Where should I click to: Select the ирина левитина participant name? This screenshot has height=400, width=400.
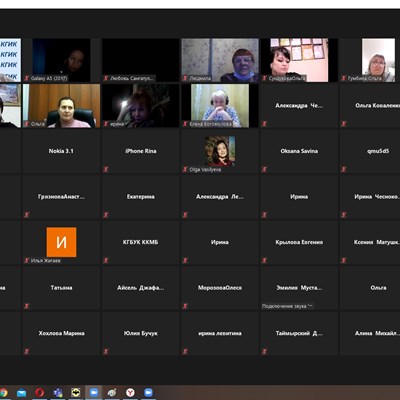220,333
